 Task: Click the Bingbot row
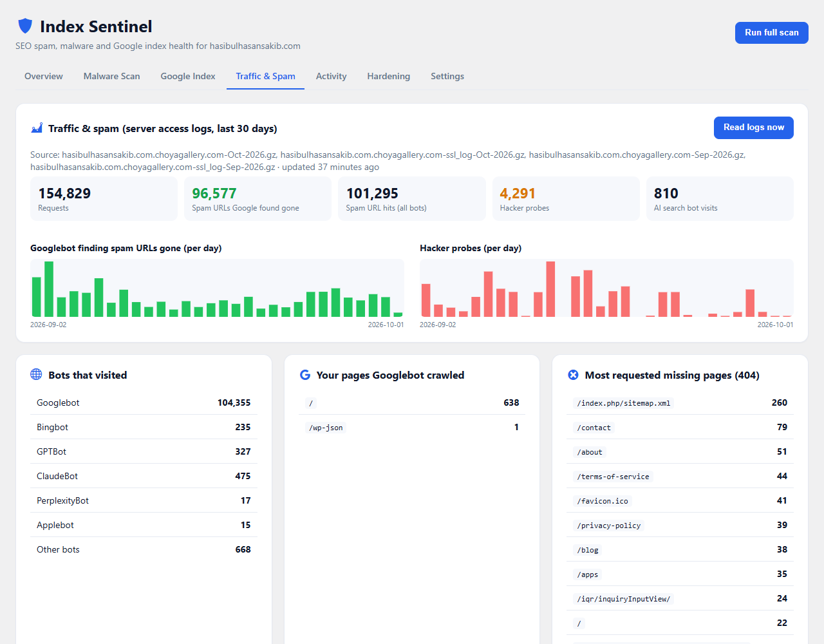[x=144, y=427]
